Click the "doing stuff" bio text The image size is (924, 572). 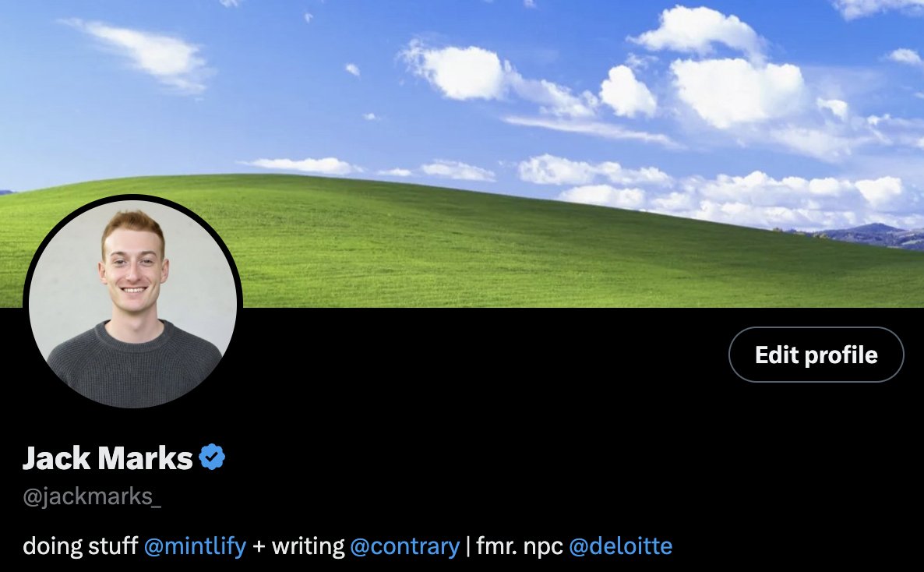[81, 546]
